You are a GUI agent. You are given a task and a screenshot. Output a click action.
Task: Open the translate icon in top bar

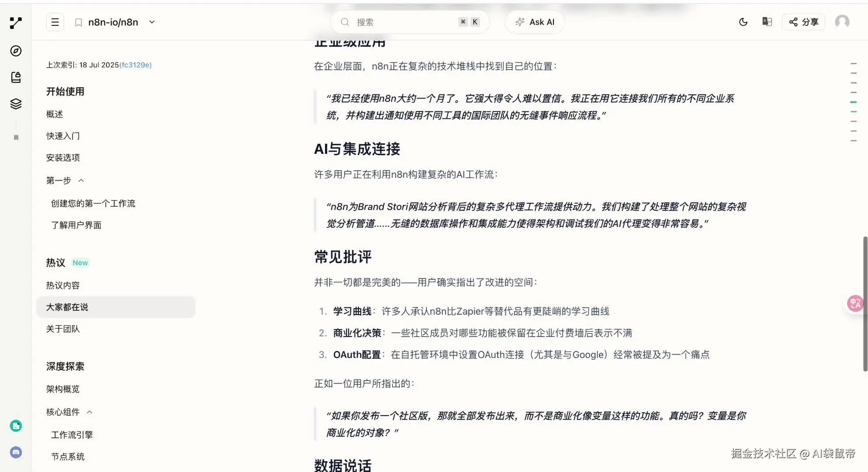tap(766, 22)
